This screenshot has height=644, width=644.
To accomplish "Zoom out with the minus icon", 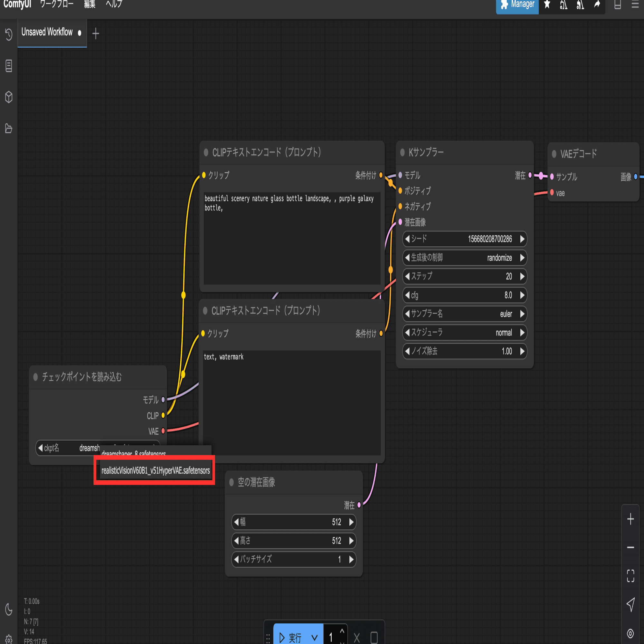I will [x=630, y=547].
